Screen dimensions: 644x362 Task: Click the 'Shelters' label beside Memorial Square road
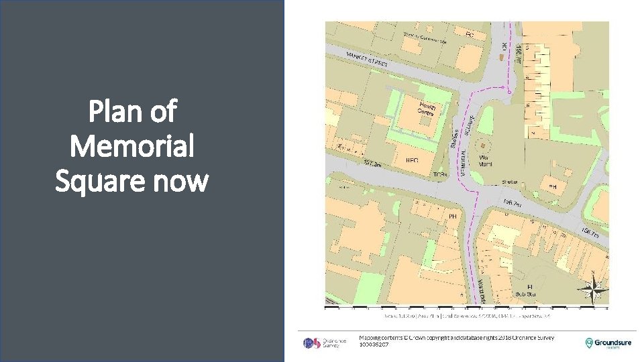click(x=454, y=138)
